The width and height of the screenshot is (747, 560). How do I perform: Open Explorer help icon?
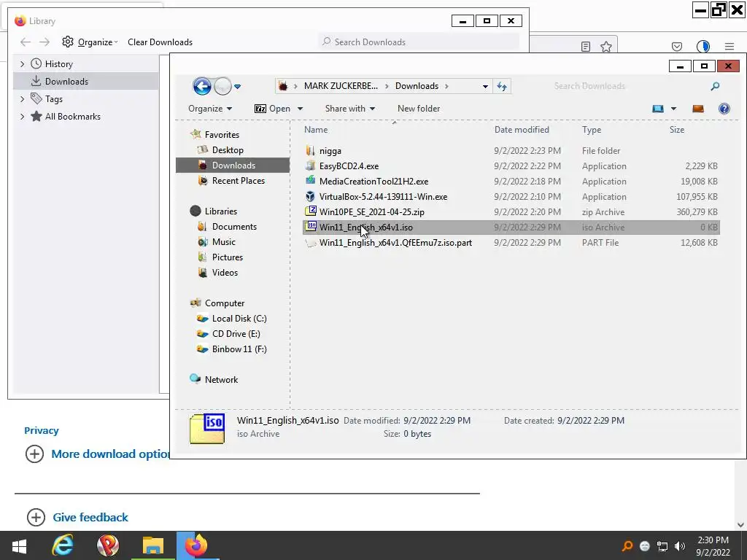coord(724,109)
